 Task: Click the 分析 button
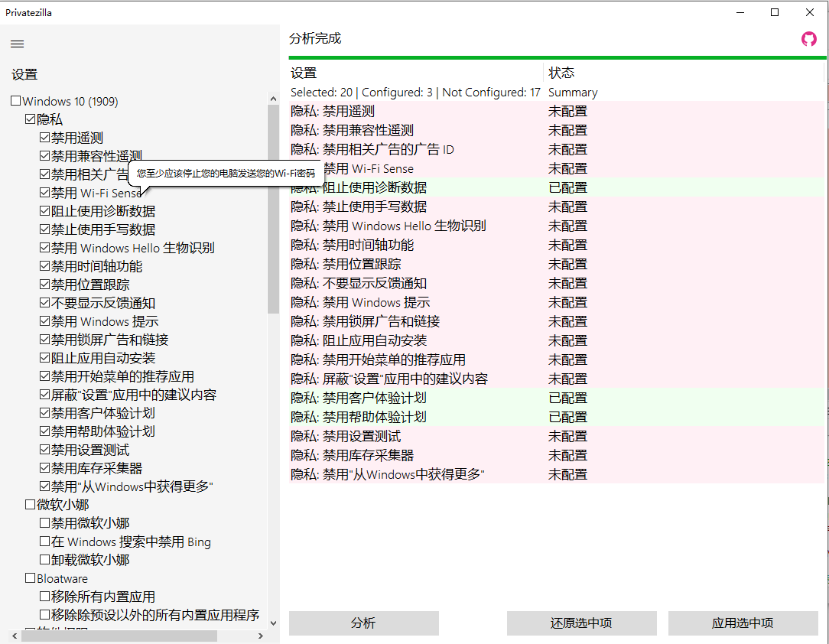[364, 623]
